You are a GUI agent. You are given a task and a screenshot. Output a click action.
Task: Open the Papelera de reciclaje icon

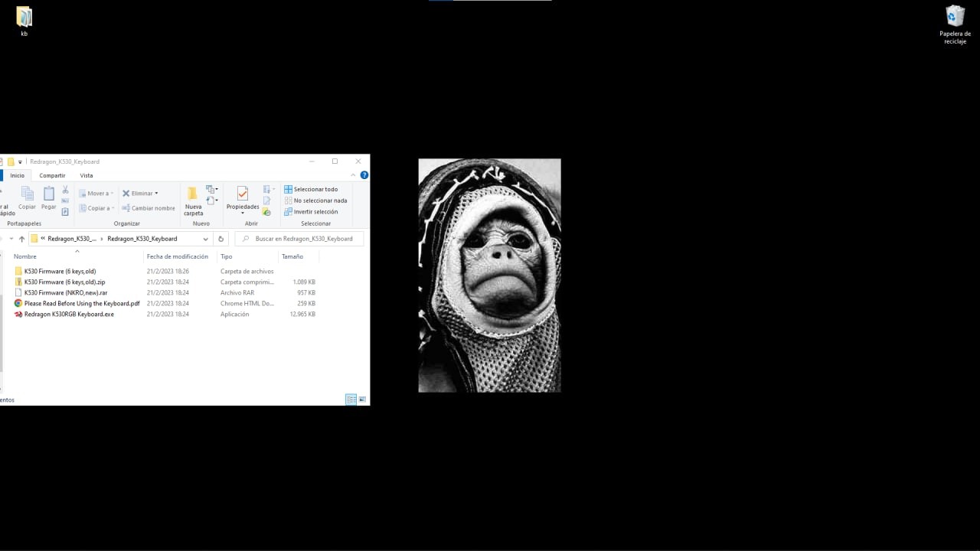pos(955,25)
